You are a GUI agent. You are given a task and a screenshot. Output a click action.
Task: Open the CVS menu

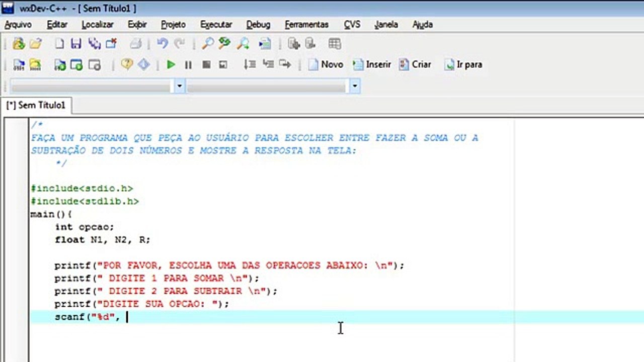pyautogui.click(x=352, y=24)
